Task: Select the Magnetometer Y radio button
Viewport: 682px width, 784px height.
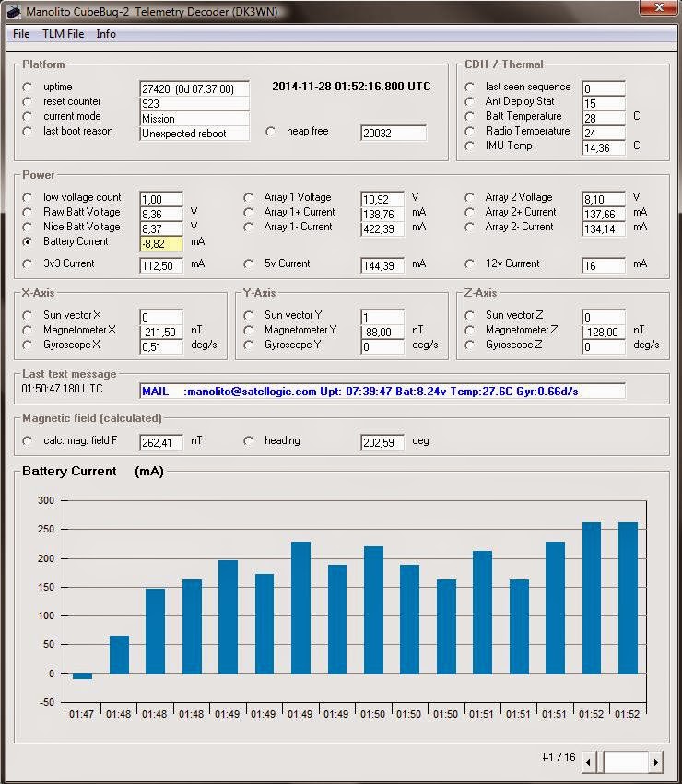Action: coord(248,330)
